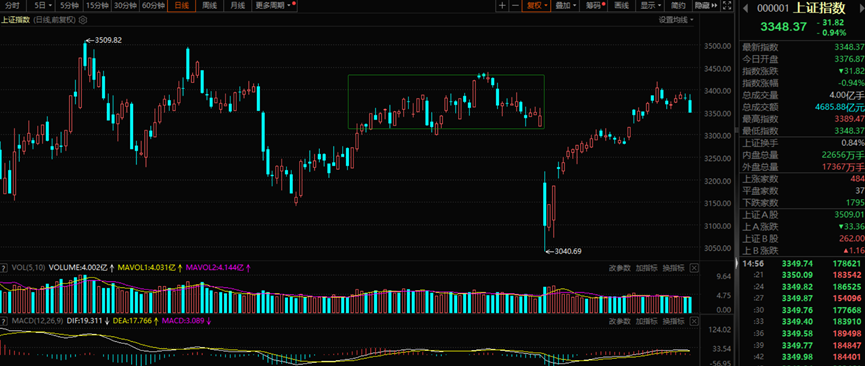Toggle the 简约 simple display mode
The image size is (865, 366).
679,6
